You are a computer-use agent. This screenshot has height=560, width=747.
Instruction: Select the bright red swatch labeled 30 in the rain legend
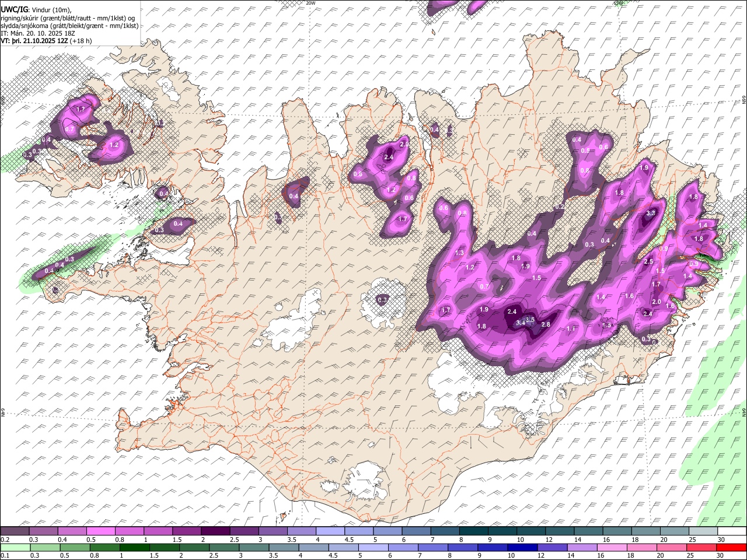[x=731, y=547]
